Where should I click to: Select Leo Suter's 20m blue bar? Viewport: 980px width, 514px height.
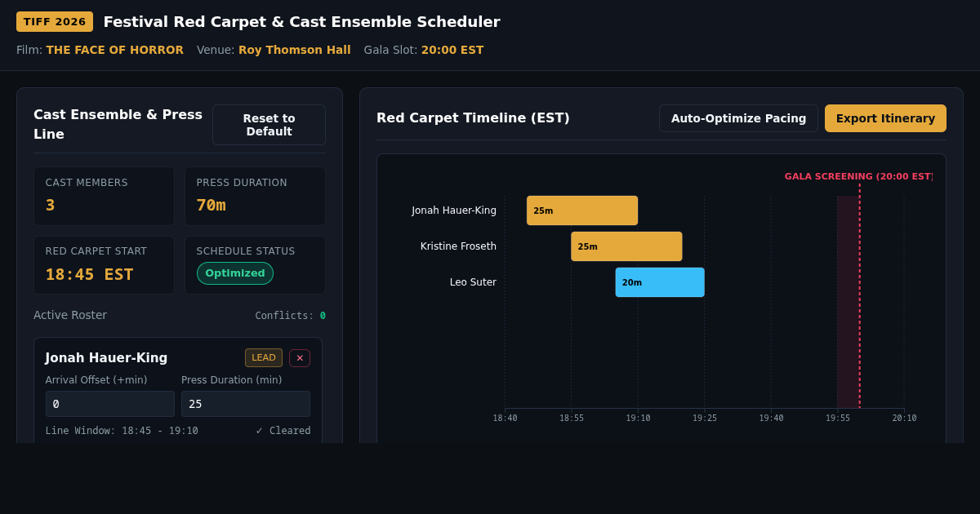pyautogui.click(x=660, y=282)
